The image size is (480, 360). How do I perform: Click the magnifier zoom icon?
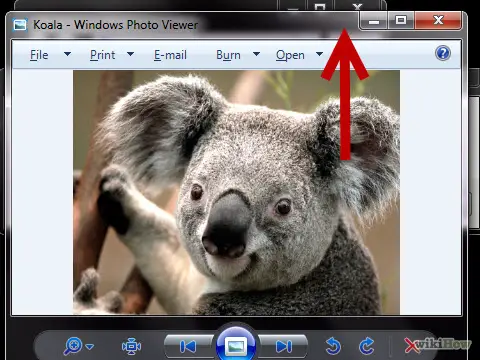pos(73,346)
